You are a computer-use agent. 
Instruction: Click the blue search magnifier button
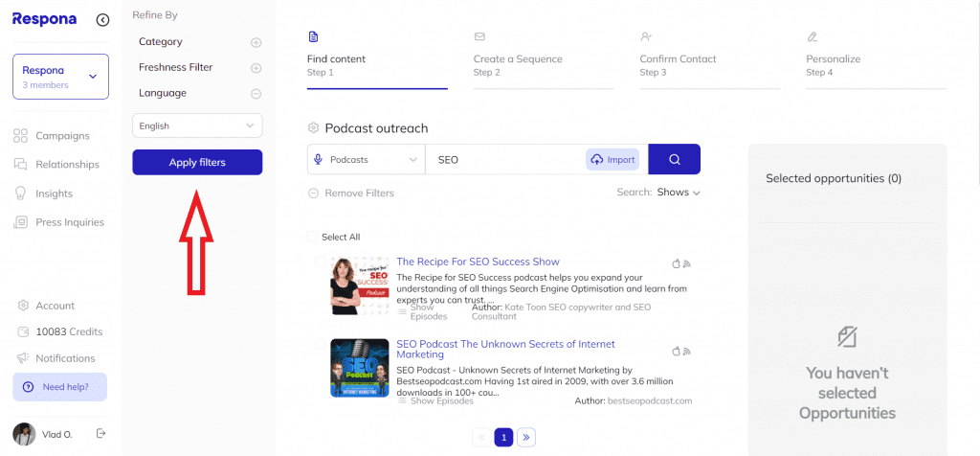[x=675, y=160]
